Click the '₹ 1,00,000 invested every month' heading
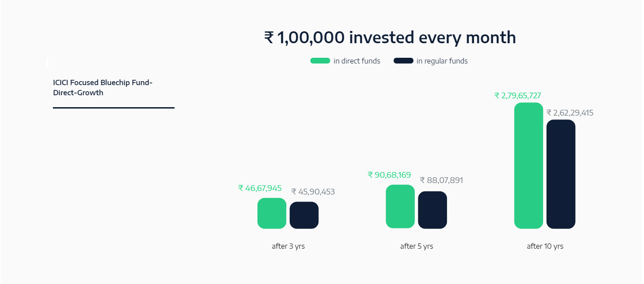This screenshot has height=284, width=644. click(x=390, y=37)
